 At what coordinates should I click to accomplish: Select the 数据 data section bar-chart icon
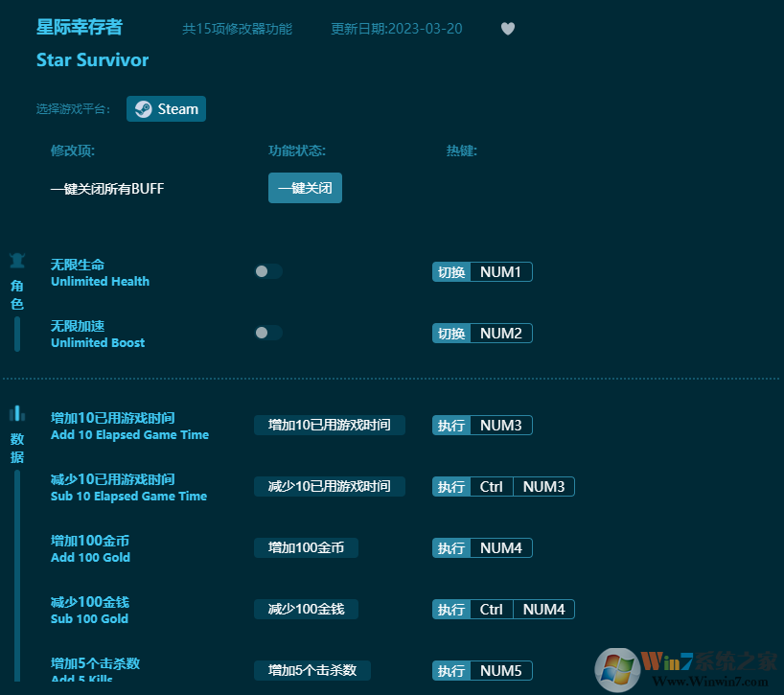point(17,412)
